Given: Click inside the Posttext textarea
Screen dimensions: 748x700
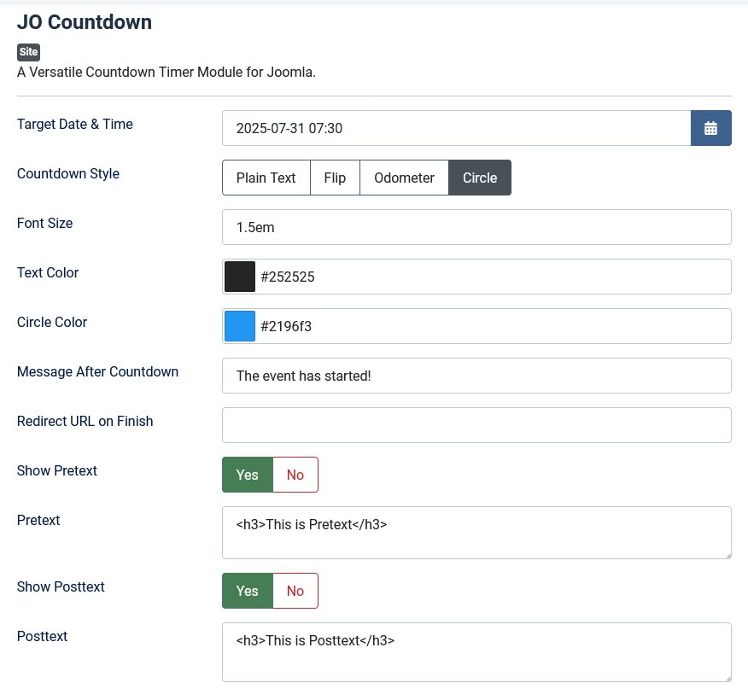Looking at the screenshot, I should coord(476,652).
